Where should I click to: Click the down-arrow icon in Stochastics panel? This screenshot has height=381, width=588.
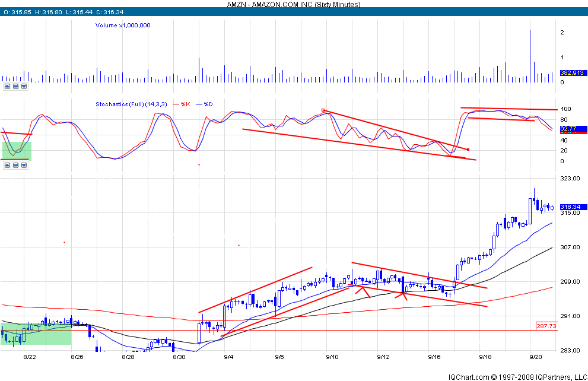pyautogui.click(x=24, y=166)
